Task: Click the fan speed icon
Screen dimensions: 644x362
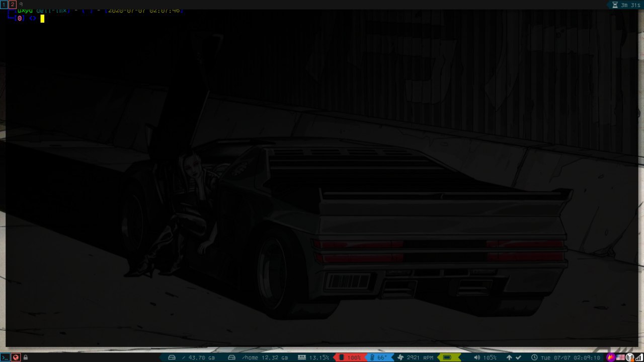Action: pos(400,357)
